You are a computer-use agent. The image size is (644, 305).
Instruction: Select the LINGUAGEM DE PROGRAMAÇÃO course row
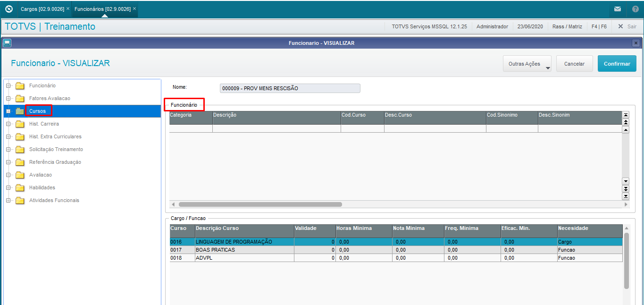tap(396, 242)
